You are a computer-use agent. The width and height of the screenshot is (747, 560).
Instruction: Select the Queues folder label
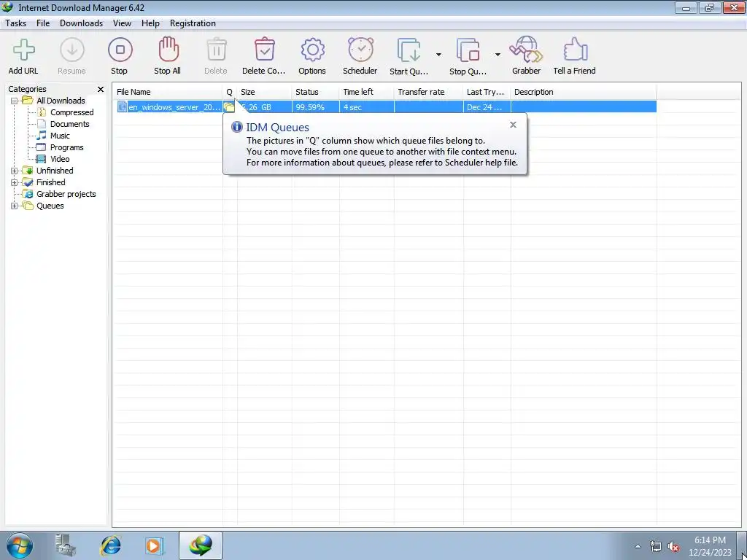tap(50, 206)
